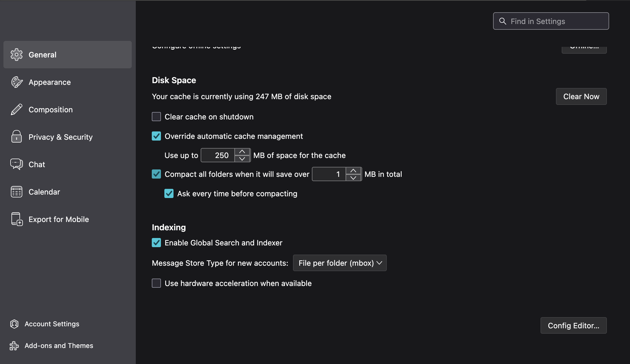630x364 pixels.
Task: Open the Config Editor
Action: (x=573, y=325)
